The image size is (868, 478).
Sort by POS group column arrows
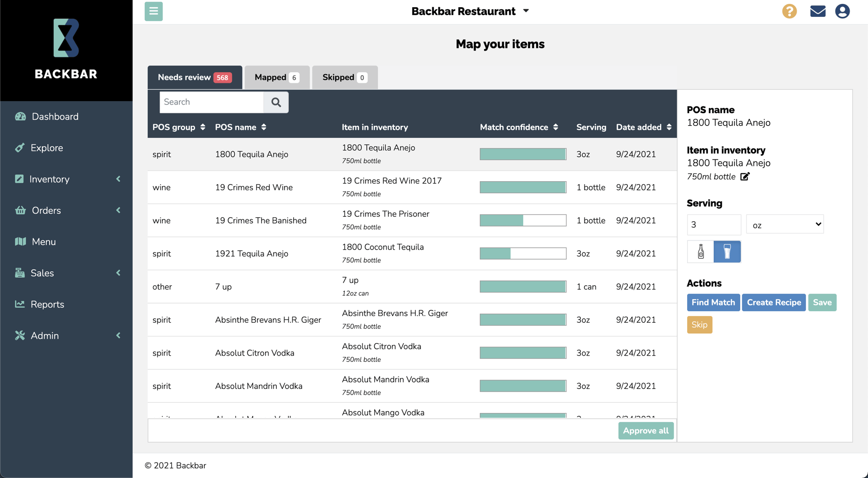pos(203,127)
